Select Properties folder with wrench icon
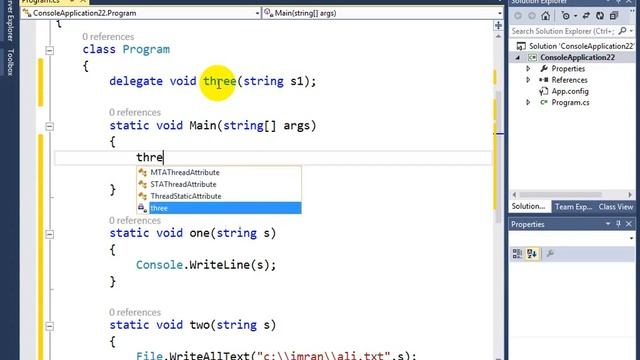 pyautogui.click(x=568, y=69)
